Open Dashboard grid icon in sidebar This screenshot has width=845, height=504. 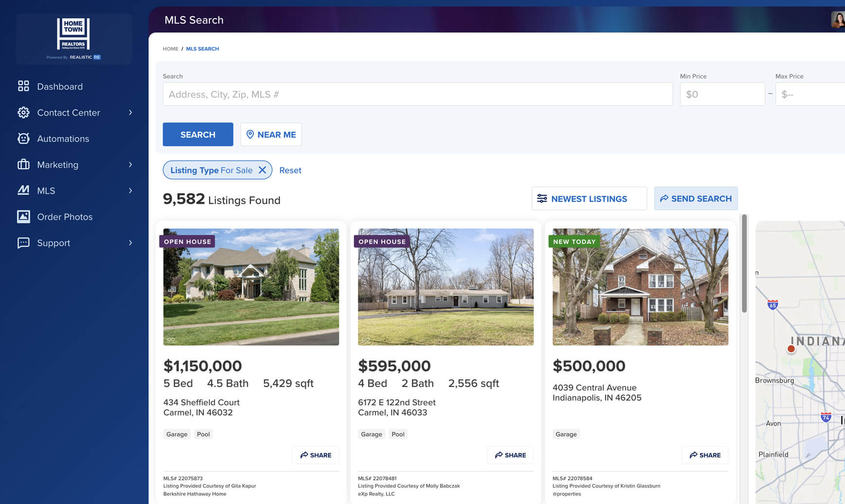point(23,86)
